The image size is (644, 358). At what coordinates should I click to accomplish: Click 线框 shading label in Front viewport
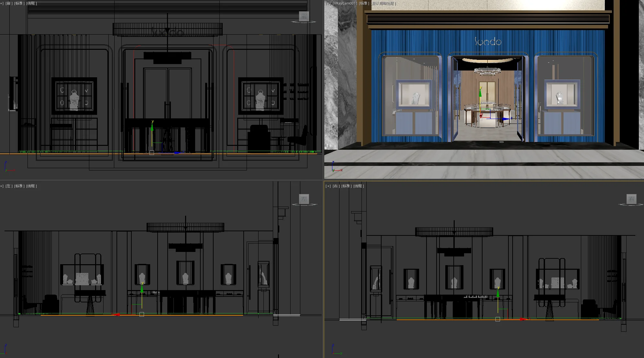pyautogui.click(x=31, y=3)
